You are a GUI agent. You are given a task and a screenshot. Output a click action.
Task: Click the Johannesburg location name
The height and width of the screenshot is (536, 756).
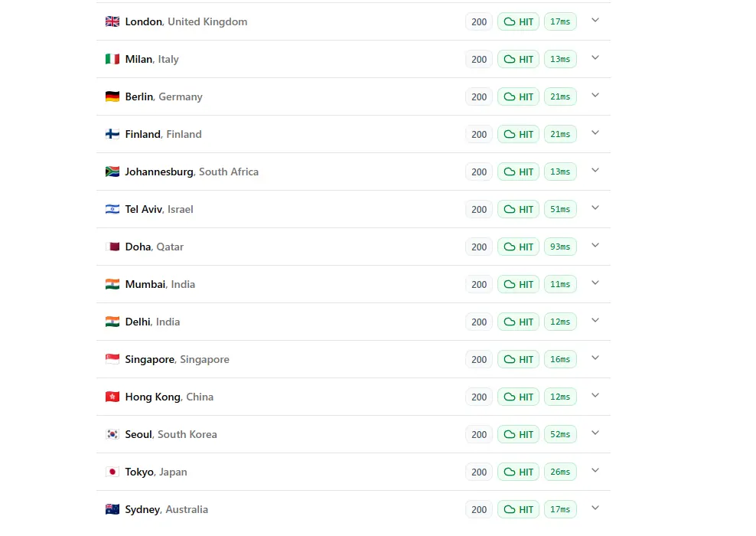pyautogui.click(x=159, y=172)
